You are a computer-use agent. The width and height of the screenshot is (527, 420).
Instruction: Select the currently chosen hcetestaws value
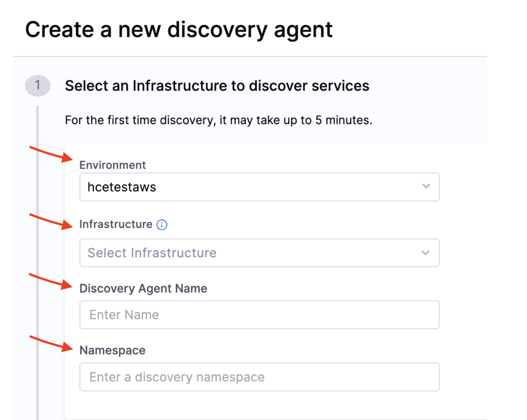click(122, 187)
